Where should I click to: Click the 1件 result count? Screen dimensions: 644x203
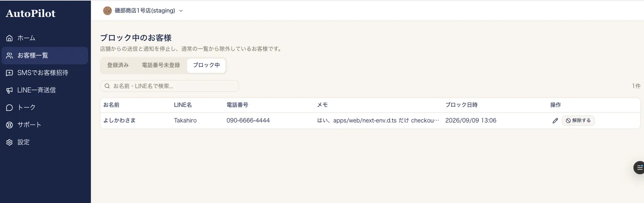tap(636, 86)
